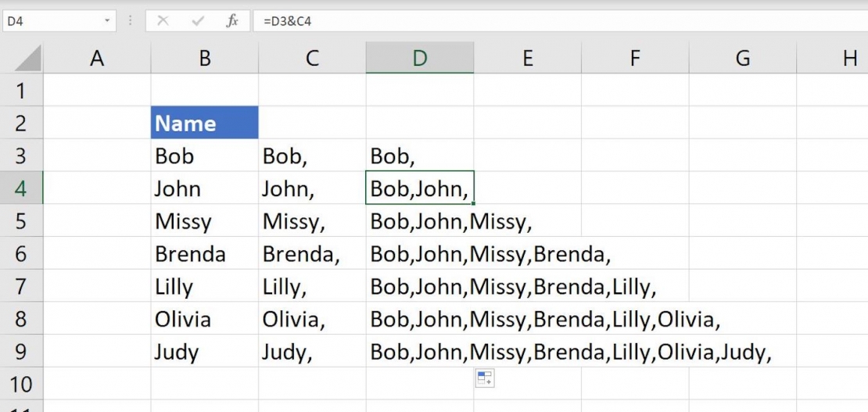Select column B header

(204, 58)
